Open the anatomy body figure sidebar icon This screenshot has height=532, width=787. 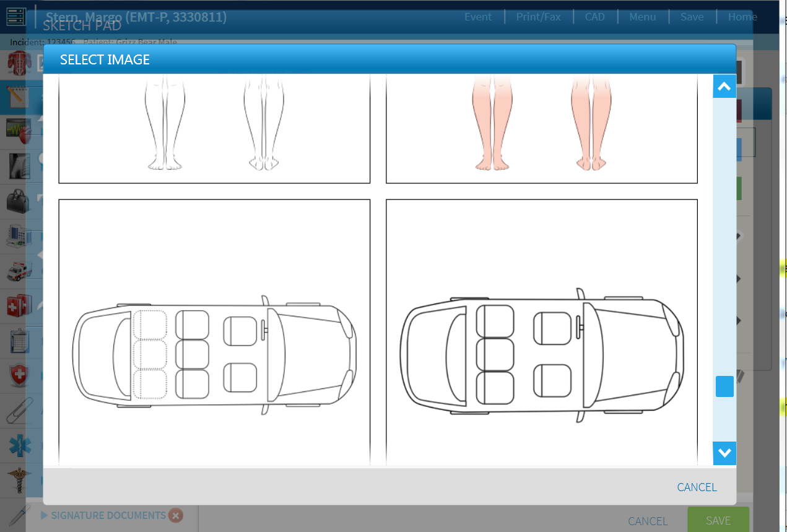[18, 64]
